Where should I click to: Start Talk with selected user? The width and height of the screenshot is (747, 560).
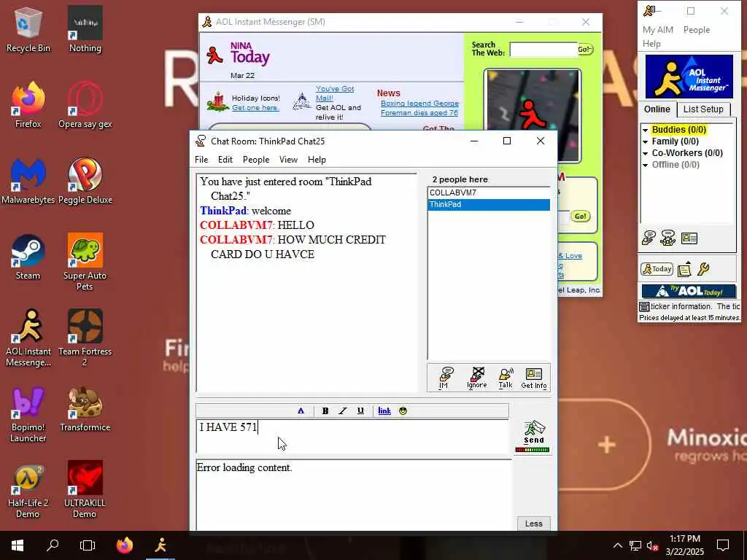506,378
